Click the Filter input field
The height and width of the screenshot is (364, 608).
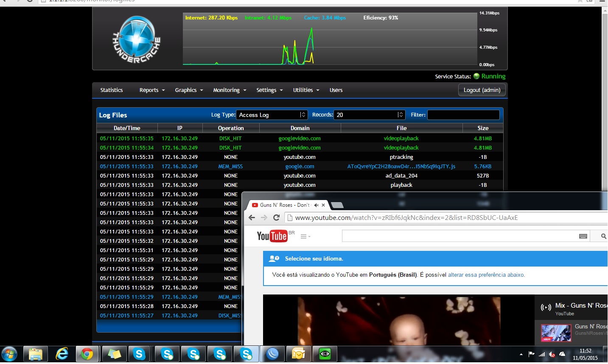pos(463,115)
